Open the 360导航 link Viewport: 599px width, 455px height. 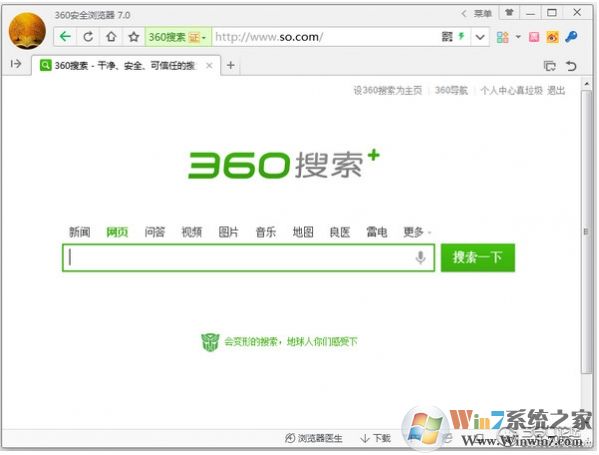coord(451,91)
